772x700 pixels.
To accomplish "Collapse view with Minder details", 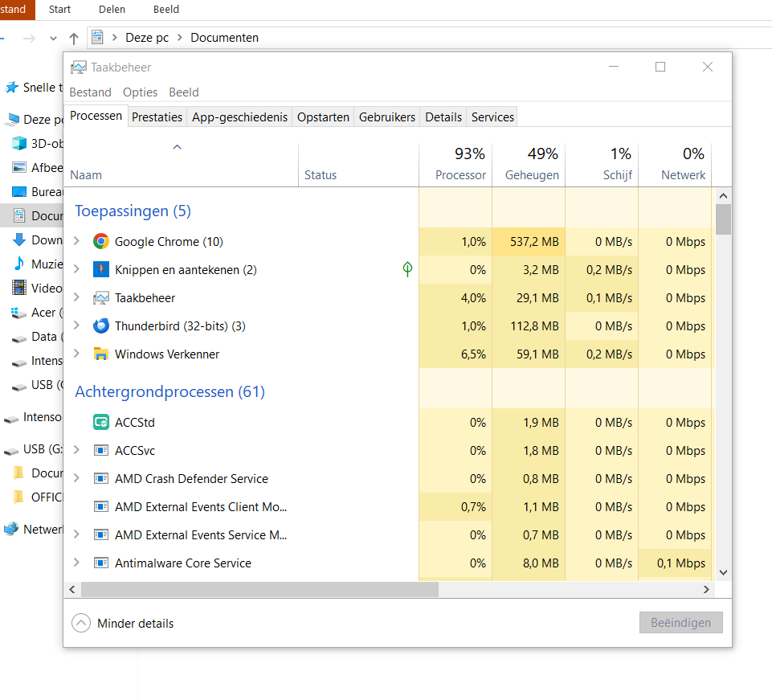I will point(123,623).
